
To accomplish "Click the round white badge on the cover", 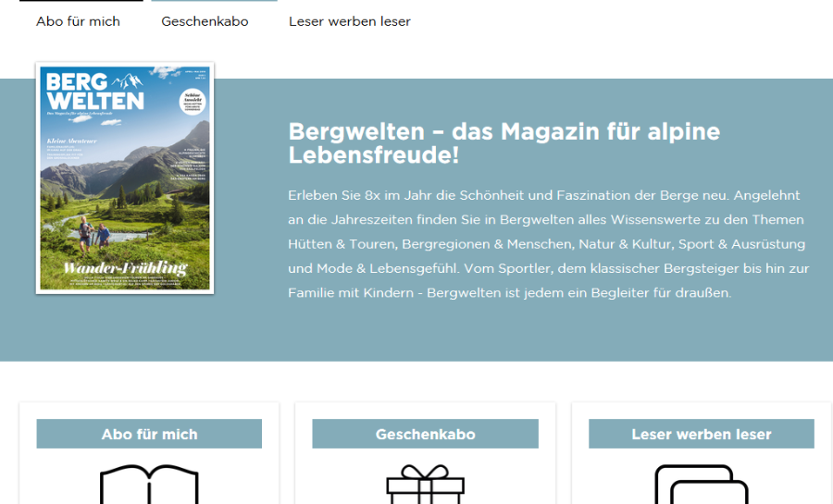I will (x=192, y=104).
